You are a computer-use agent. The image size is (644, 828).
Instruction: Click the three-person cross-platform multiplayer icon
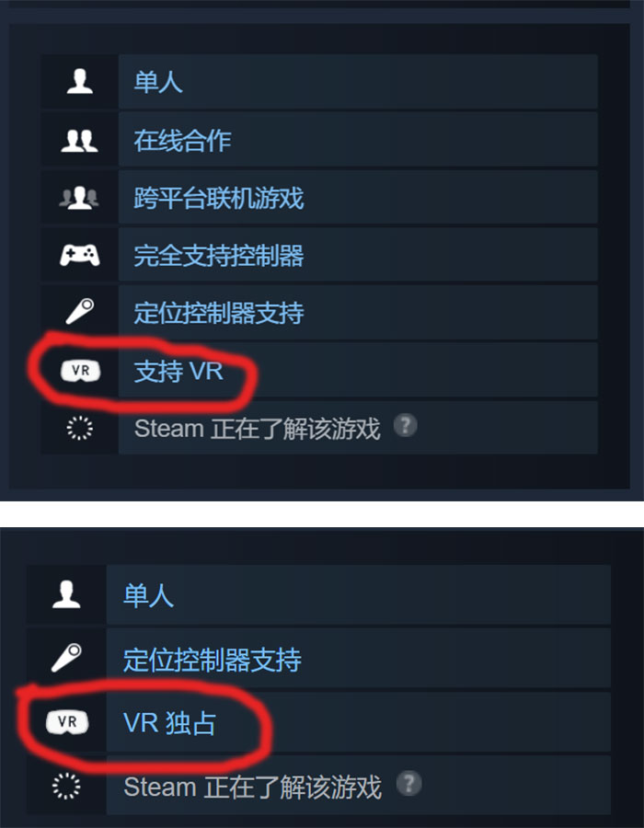(x=79, y=199)
